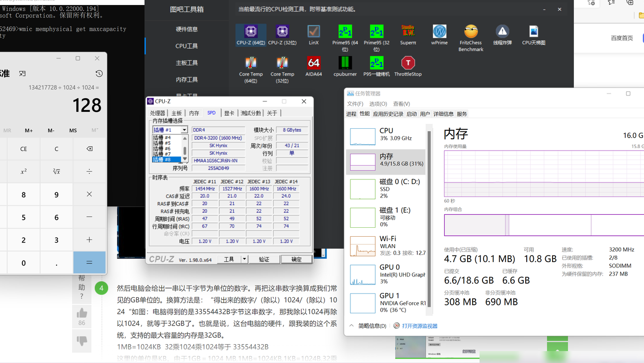644x363 pixels.
Task: Select 插槽 #8 in the slot list
Action: point(166,160)
